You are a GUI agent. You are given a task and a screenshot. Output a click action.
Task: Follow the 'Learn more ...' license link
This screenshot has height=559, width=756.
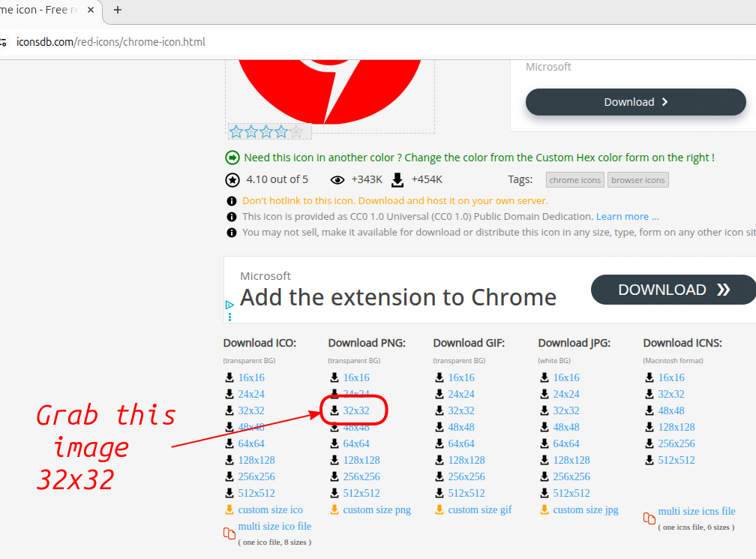tap(627, 217)
